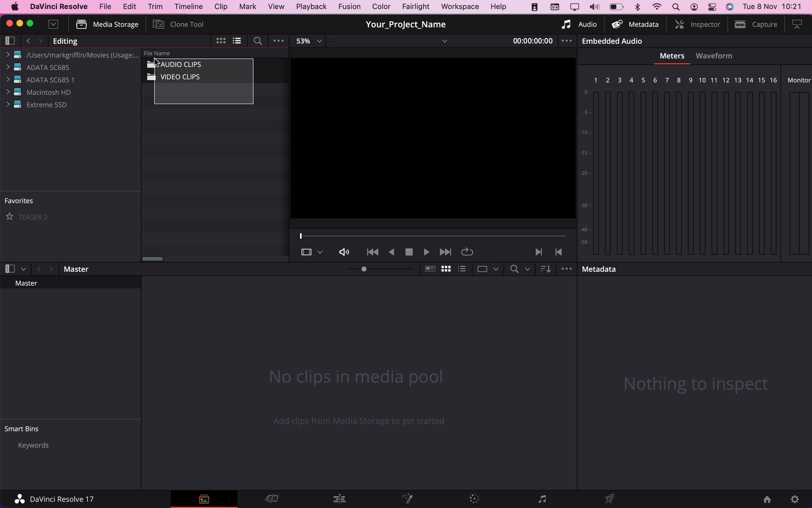Image resolution: width=812 pixels, height=508 pixels.
Task: Go to the Color page icon
Action: (x=474, y=499)
